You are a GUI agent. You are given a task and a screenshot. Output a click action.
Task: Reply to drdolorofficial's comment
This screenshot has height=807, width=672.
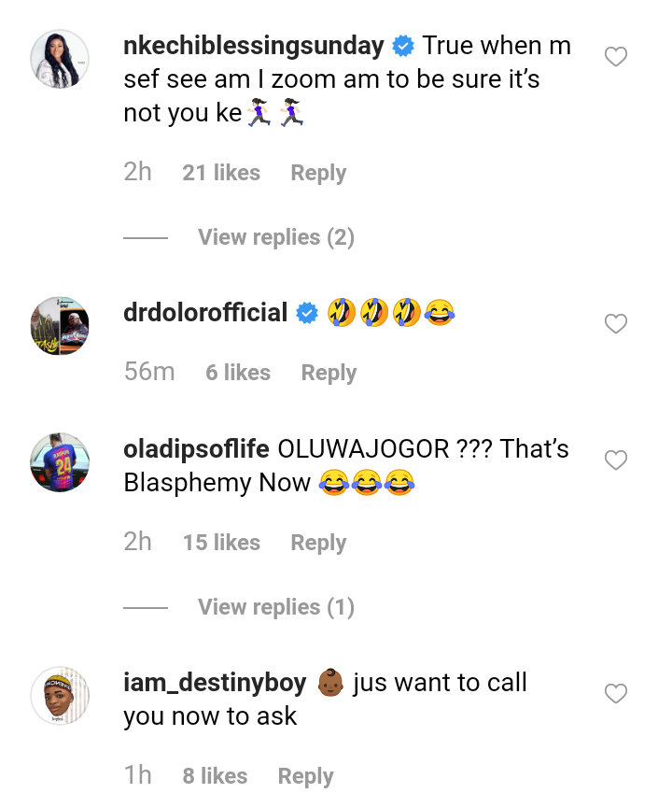pos(329,373)
